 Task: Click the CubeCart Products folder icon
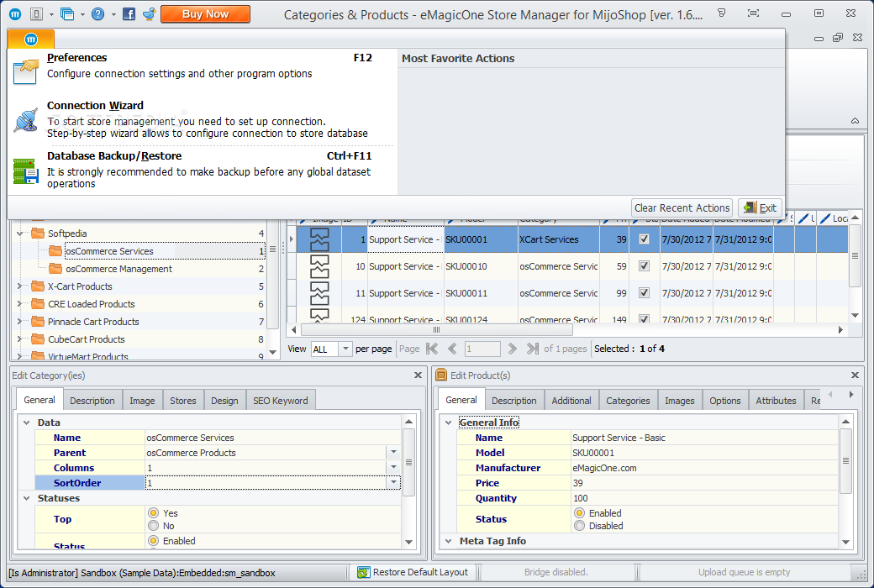click(37, 339)
